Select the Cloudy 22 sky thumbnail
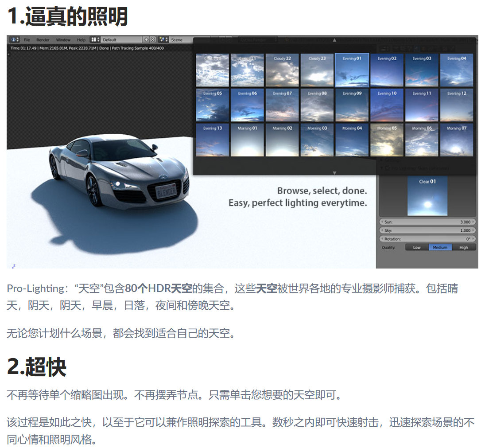This screenshot has width=481, height=448. (282, 70)
